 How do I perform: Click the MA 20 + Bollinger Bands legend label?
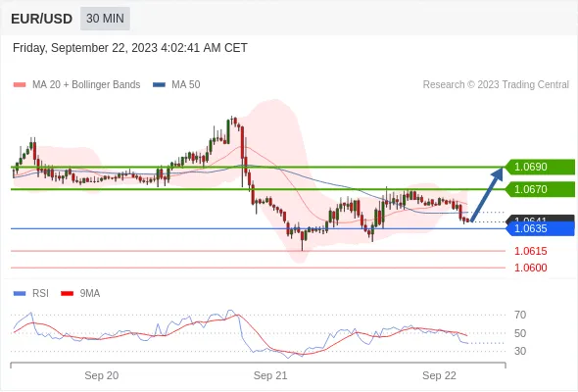click(86, 85)
